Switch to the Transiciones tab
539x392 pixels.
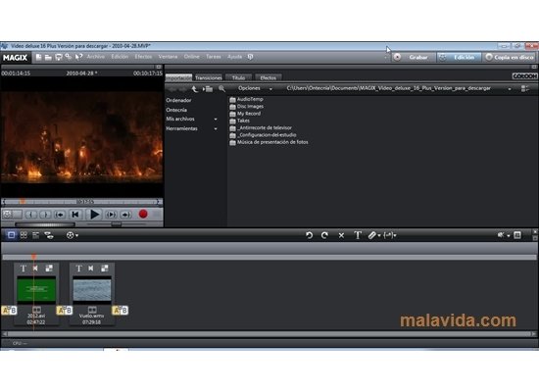click(x=209, y=77)
